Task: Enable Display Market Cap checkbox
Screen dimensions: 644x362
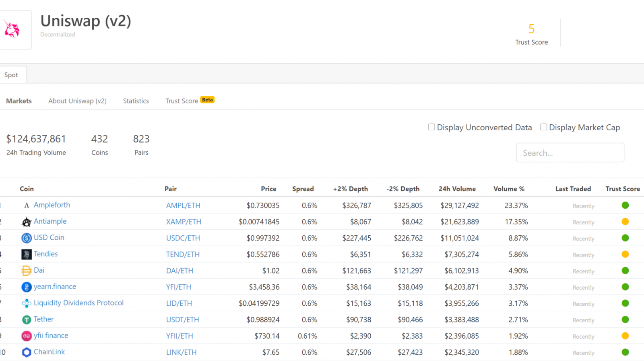Action: coord(544,127)
